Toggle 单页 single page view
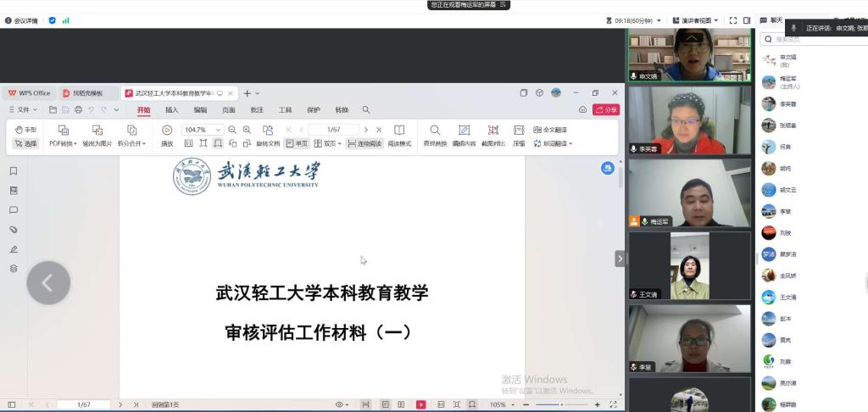868x412 pixels. (297, 143)
